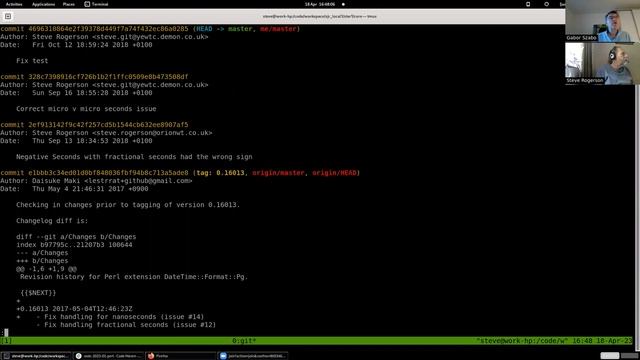The width and height of the screenshot is (640, 360).
Task: Open the Activities overview
Action: (14, 4)
